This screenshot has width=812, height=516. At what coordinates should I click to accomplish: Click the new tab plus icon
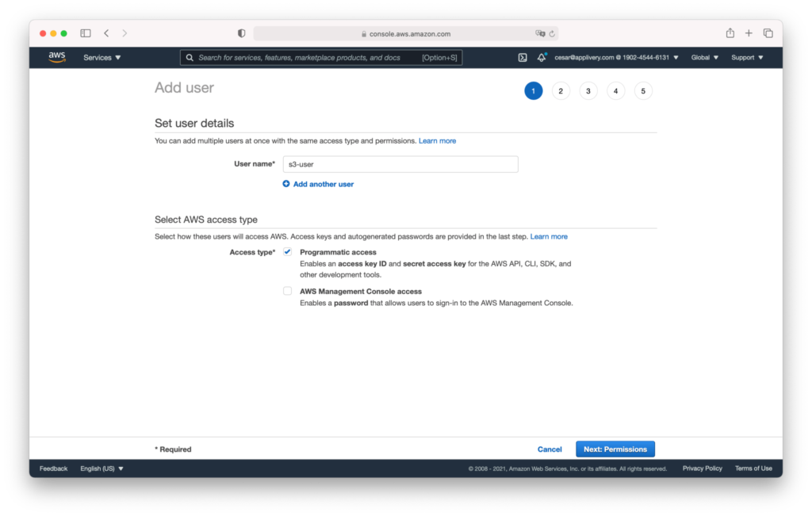(x=749, y=32)
